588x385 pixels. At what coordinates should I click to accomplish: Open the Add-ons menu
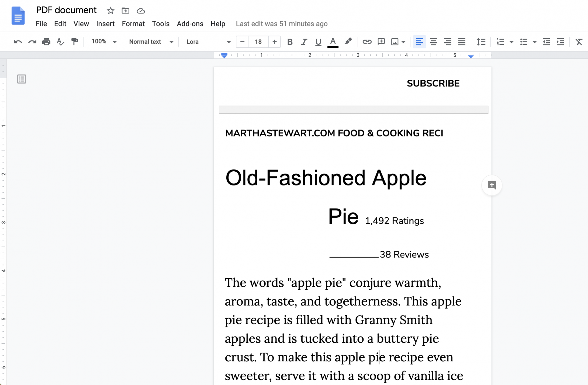[x=190, y=24]
